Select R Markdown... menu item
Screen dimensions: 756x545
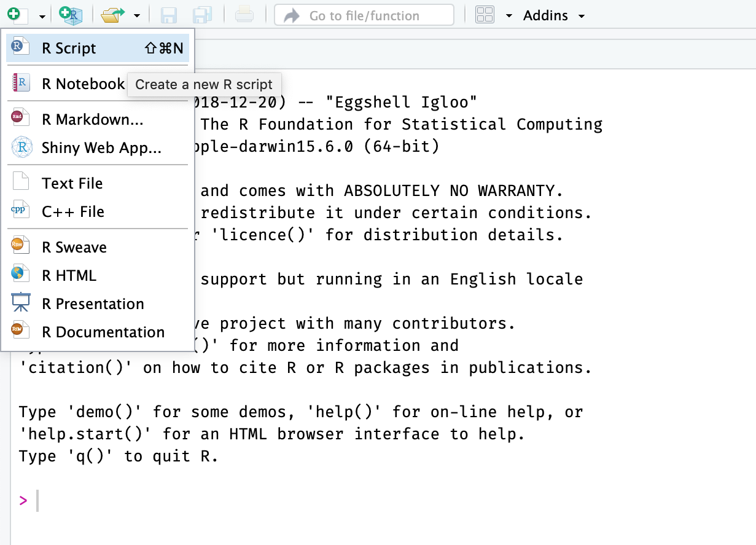(98, 119)
